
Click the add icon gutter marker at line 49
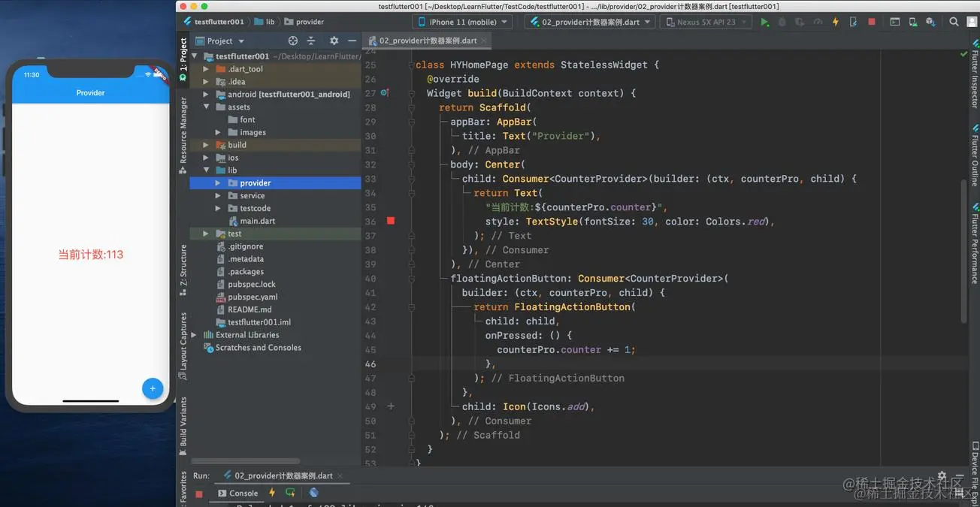(x=390, y=406)
